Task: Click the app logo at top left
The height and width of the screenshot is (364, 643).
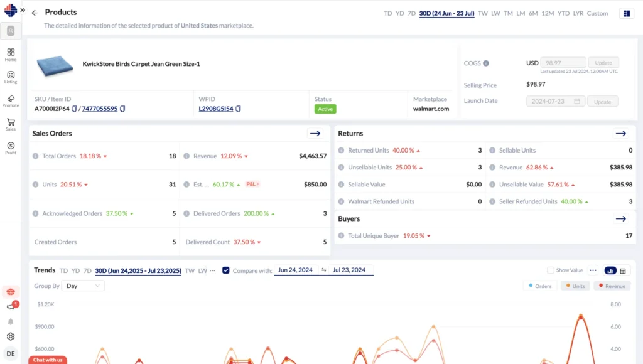Action: 10,10
